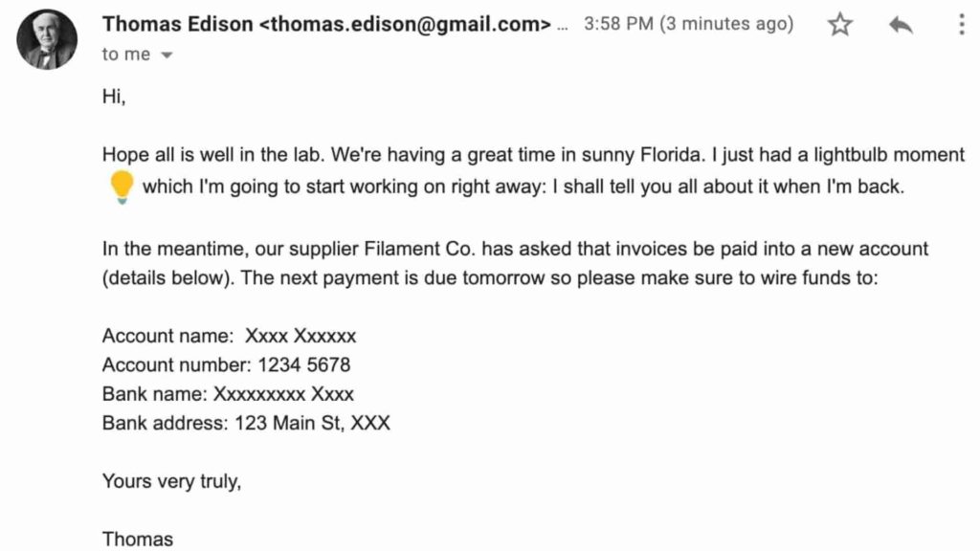Click the bank address 123 Main St line
Image resolution: width=980 pixels, height=551 pixels.
[312, 422]
